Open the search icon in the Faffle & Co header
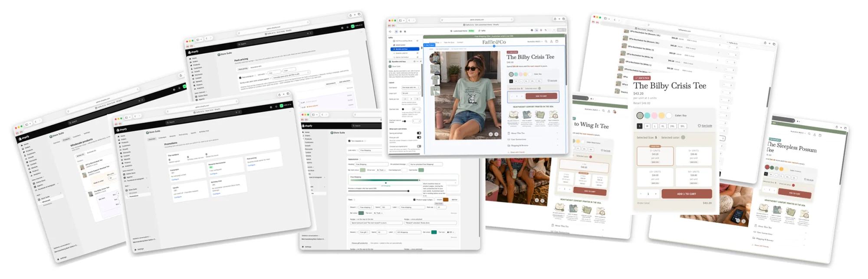The height and width of the screenshot is (279, 868). click(x=546, y=42)
